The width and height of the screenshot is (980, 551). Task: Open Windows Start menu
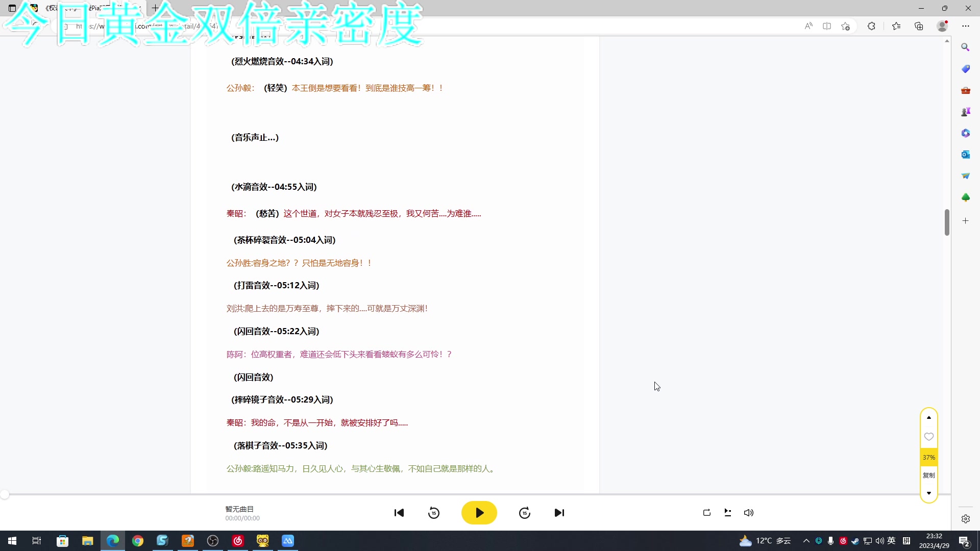click(x=12, y=541)
